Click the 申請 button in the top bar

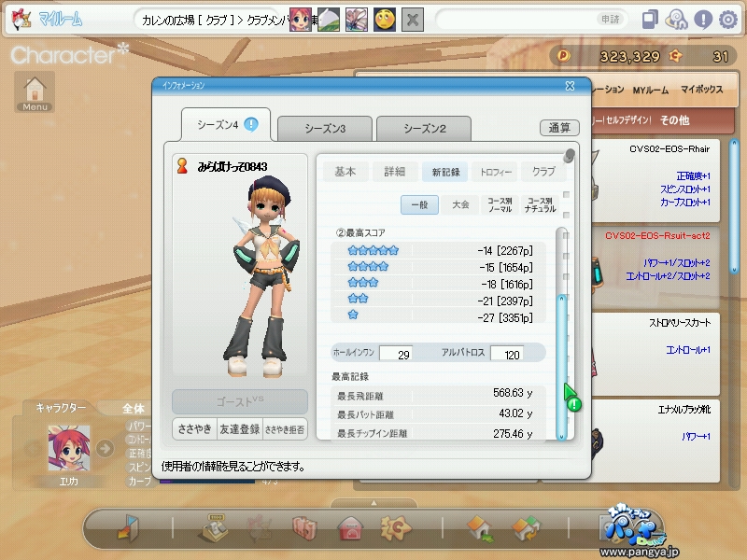(x=611, y=20)
